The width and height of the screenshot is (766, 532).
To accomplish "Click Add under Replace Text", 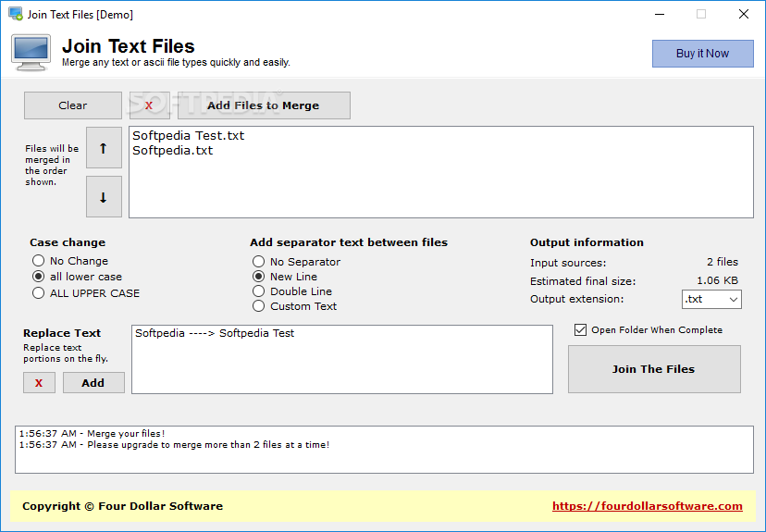I will point(93,382).
